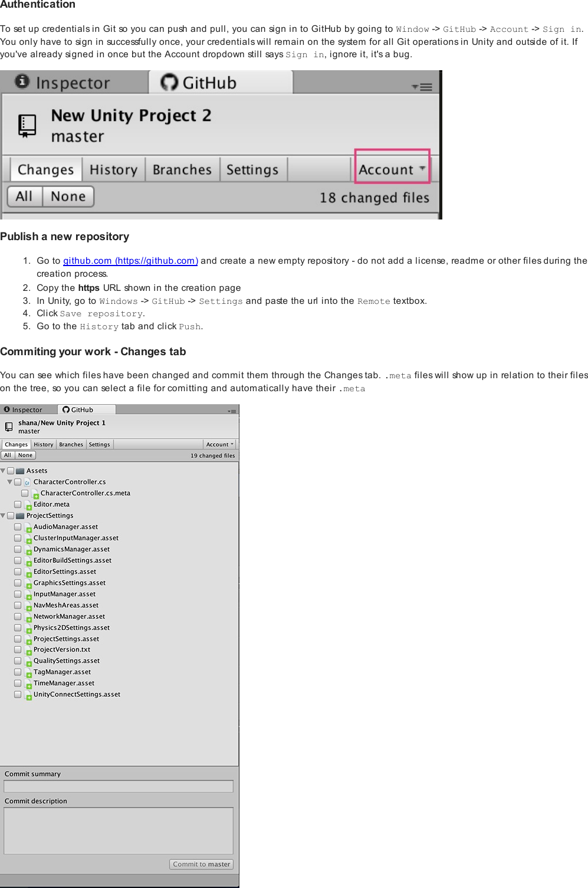This screenshot has height=888, width=588.
Task: Click the added-file icon of CharacterController.cs.meta
Action: tap(35, 494)
